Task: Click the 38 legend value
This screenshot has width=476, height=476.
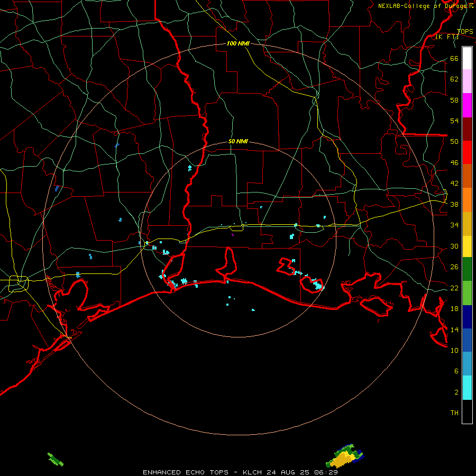Action: 454,204
